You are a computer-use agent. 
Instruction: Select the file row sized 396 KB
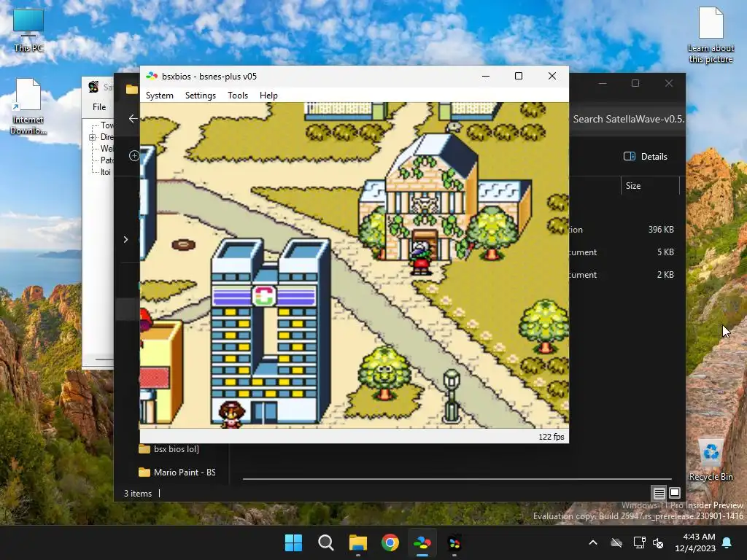tap(624, 230)
